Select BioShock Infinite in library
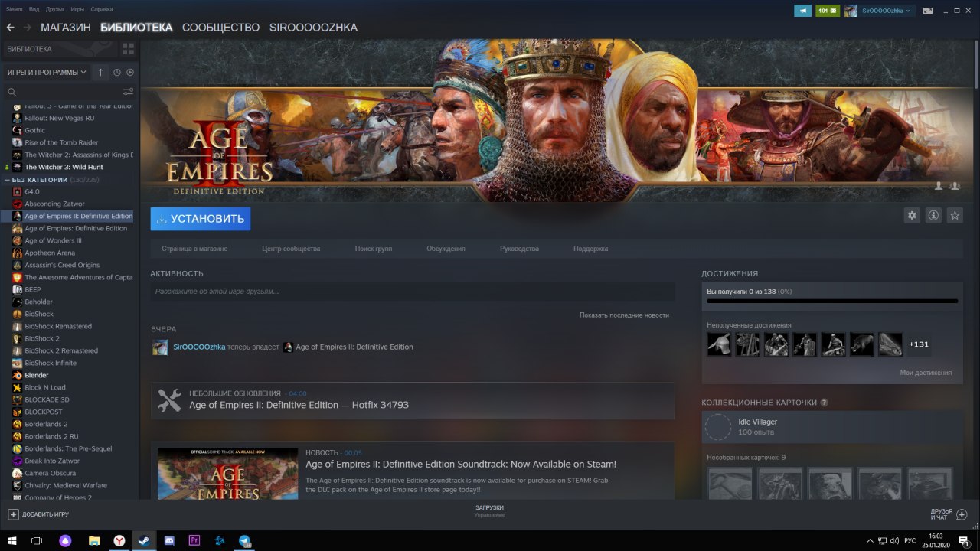Viewport: 980px width, 551px height. tap(51, 363)
